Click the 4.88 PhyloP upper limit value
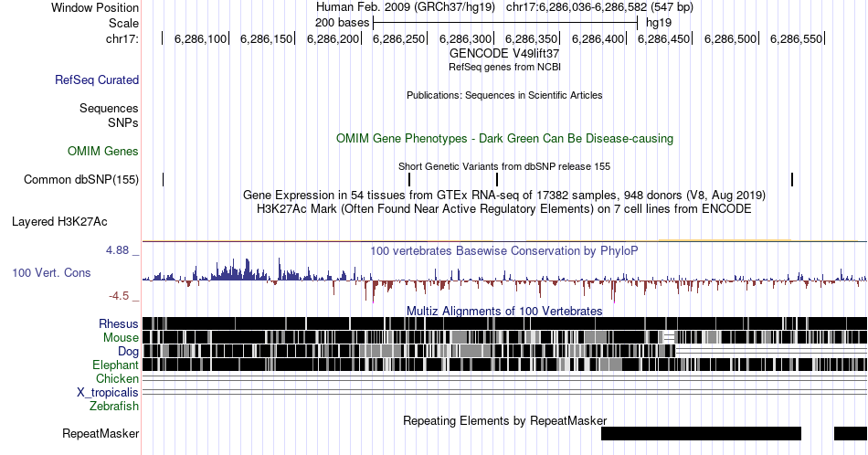868x455 pixels. pyautogui.click(x=117, y=250)
